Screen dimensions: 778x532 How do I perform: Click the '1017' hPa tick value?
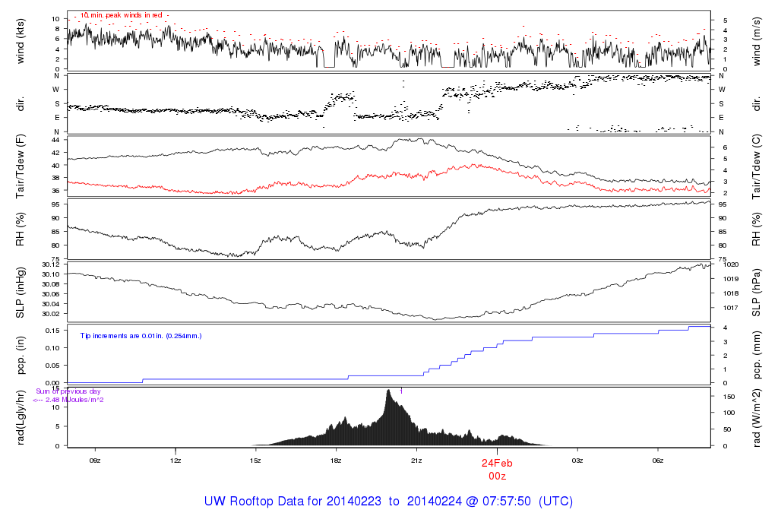[731, 308]
